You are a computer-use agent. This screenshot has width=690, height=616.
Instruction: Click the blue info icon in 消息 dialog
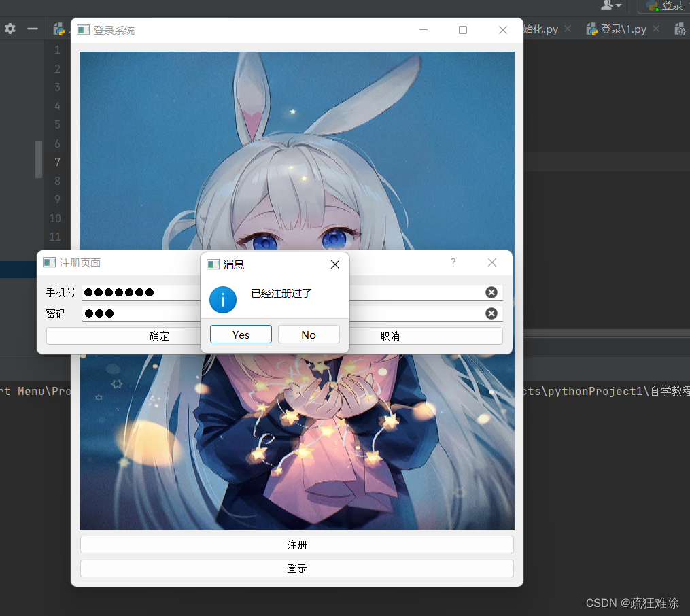223,300
